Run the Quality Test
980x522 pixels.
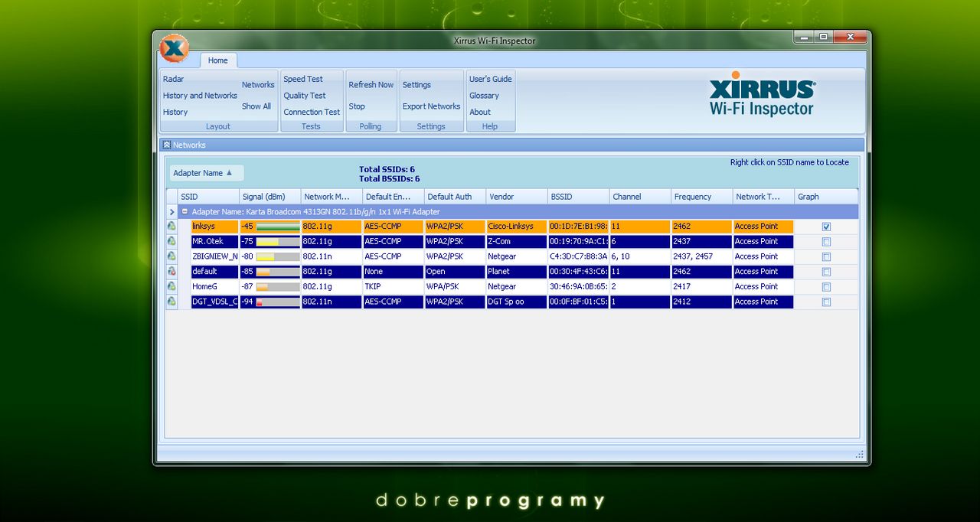tap(305, 96)
